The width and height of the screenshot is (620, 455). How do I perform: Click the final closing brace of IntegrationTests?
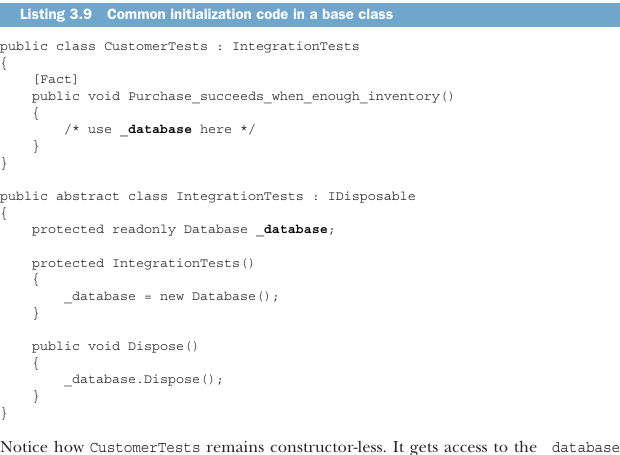coord(4,413)
